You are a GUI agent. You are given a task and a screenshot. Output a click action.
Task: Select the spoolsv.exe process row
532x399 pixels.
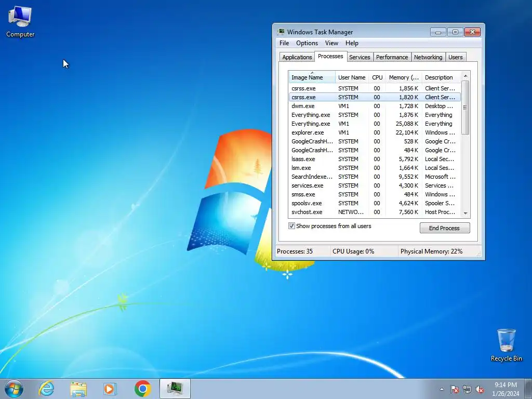(375, 203)
